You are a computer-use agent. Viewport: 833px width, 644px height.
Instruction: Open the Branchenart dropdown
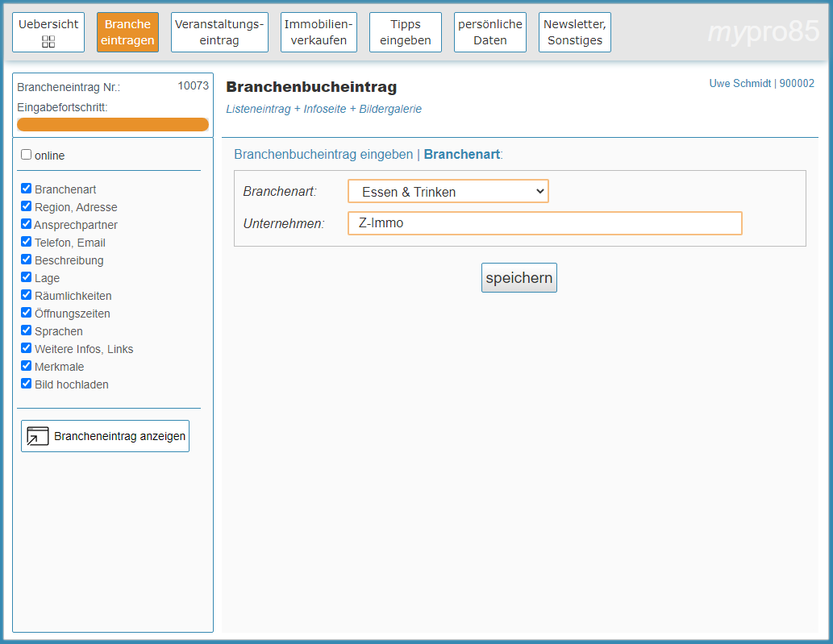(x=448, y=192)
